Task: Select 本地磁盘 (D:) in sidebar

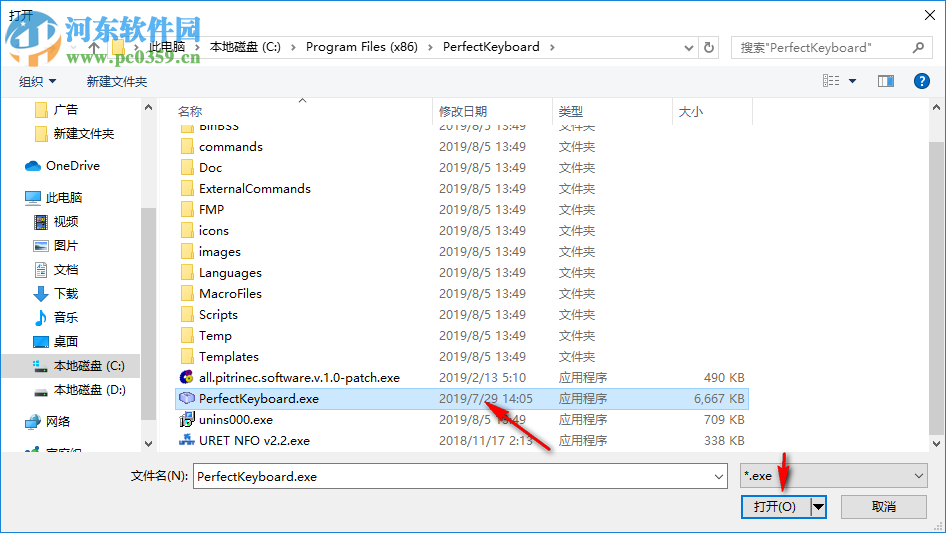Action: coord(80,390)
